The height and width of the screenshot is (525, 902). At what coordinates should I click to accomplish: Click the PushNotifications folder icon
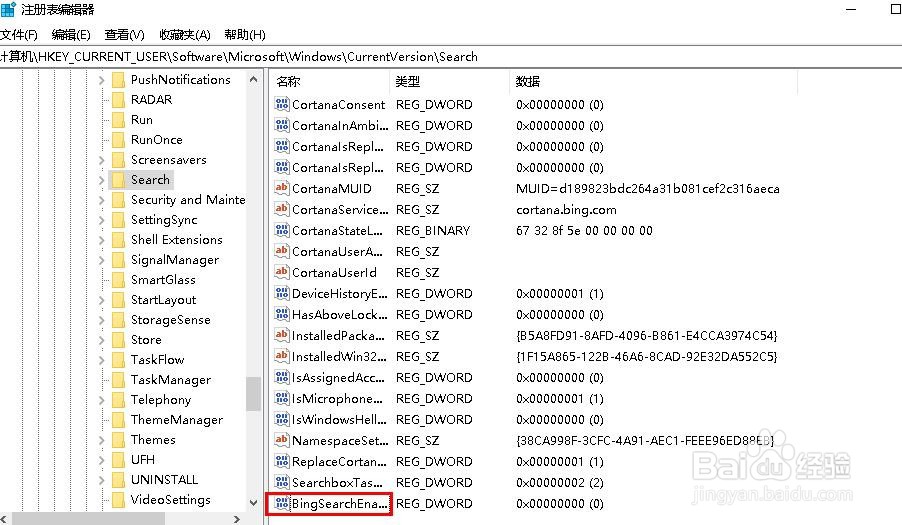pyautogui.click(x=118, y=80)
